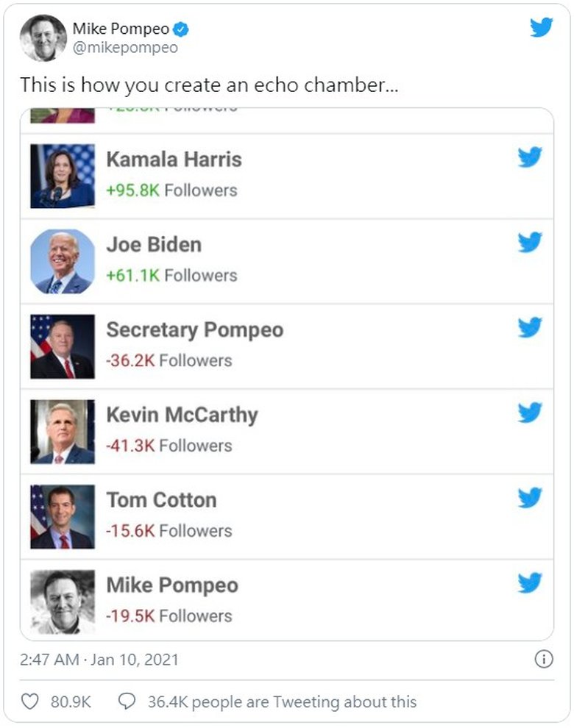Click the Twitter bird logo in tweet header

pos(542,28)
